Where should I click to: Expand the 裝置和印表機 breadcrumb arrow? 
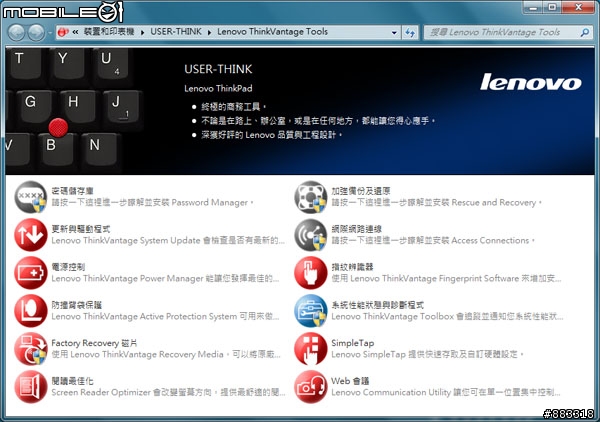tap(142, 33)
